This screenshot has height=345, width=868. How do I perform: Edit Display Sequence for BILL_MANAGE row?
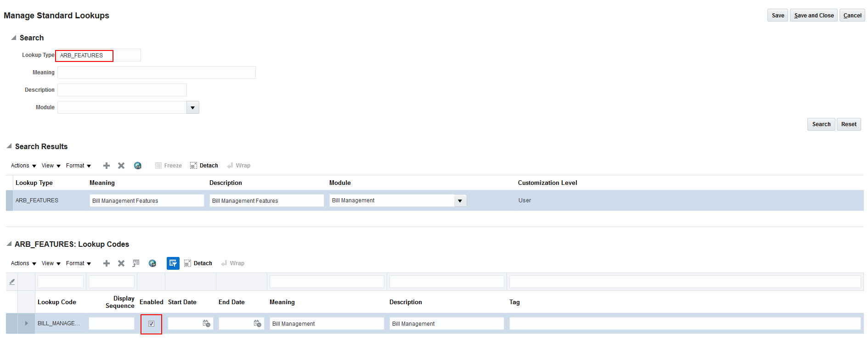coord(112,323)
